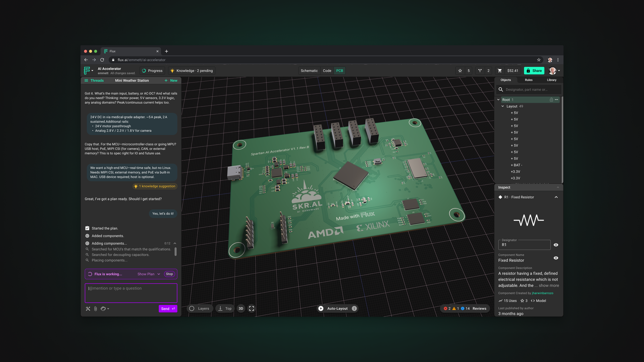Open the user avatar dropdown
Screen dimensions: 644x362
554,71
